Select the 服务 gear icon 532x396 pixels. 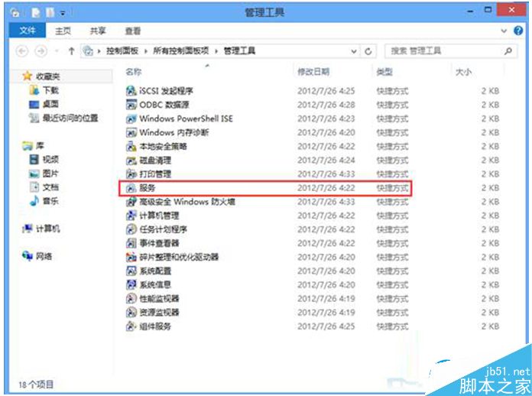[x=131, y=188]
